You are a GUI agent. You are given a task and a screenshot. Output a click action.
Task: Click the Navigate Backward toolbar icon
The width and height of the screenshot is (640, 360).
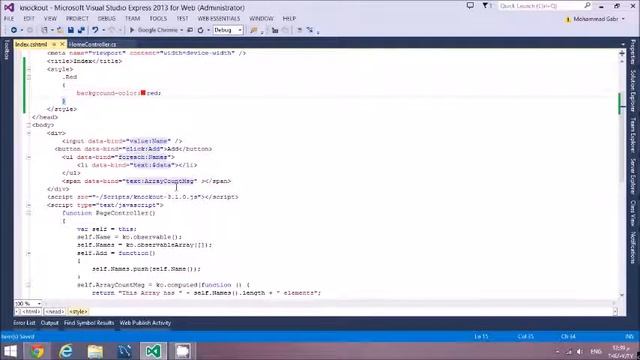pyautogui.click(x=13, y=30)
